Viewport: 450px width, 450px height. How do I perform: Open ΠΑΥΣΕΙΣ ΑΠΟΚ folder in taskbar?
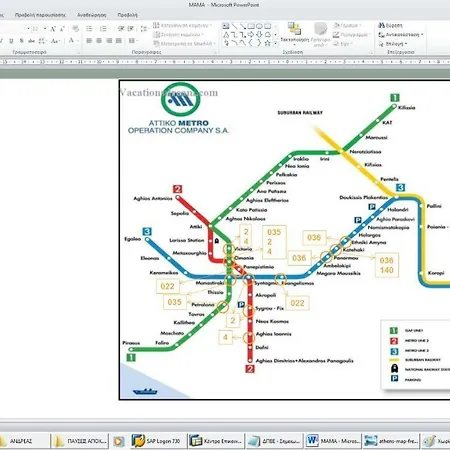[x=80, y=441]
